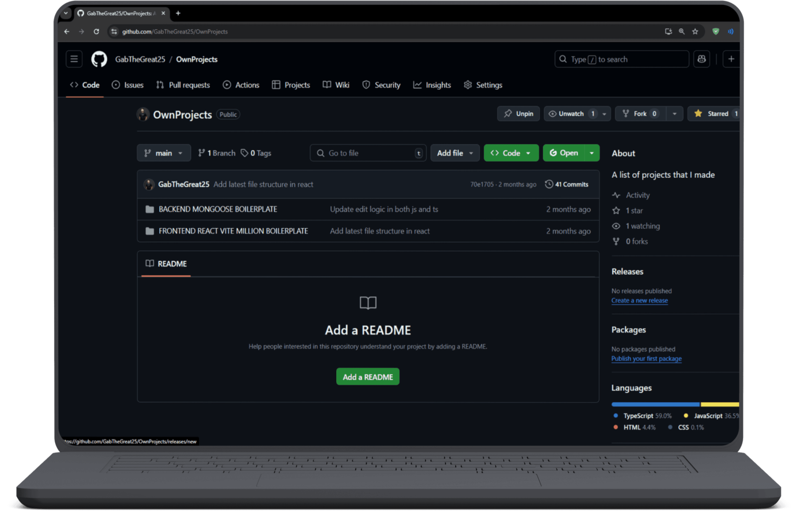Open the Pull requests tab
The width and height of the screenshot is (798, 532).
point(183,85)
